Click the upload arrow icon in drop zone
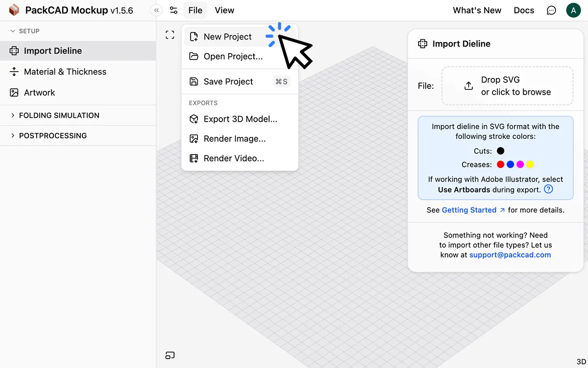 [469, 86]
